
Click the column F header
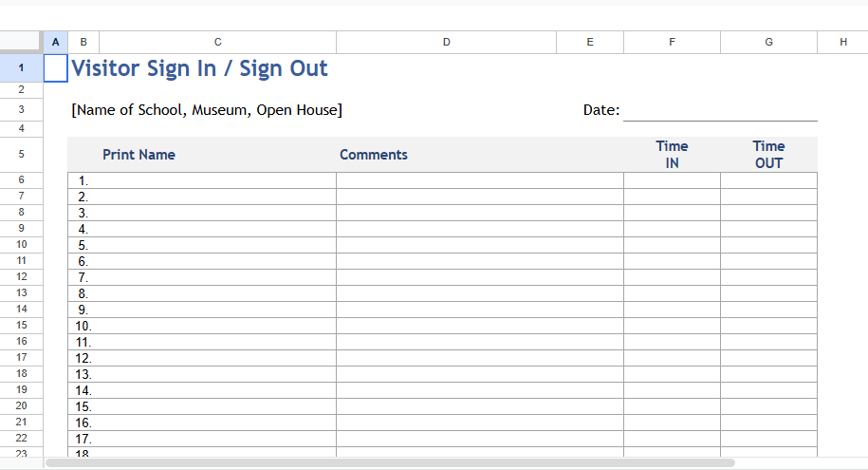click(x=672, y=42)
